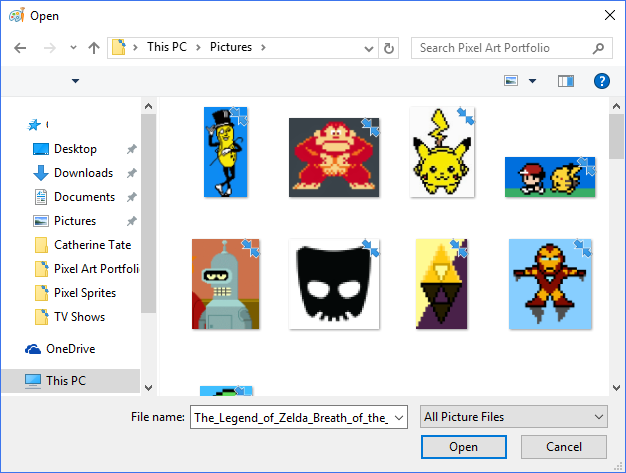
Task: Open the Organize dropdown arrow in toolbar
Action: pyautogui.click(x=75, y=81)
